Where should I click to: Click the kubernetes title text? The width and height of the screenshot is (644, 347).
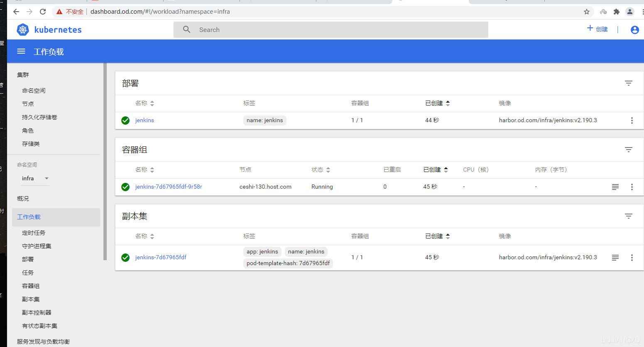coord(58,30)
